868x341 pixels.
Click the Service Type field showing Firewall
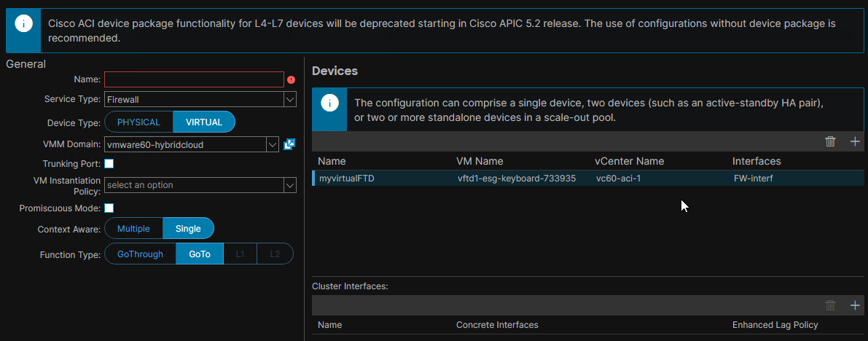194,100
